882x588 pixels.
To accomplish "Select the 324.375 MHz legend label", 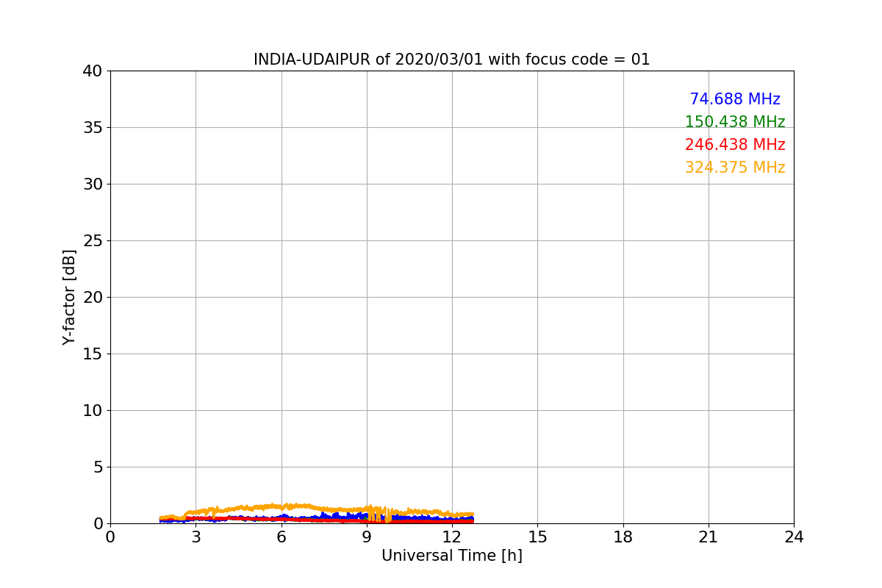I will click(735, 168).
